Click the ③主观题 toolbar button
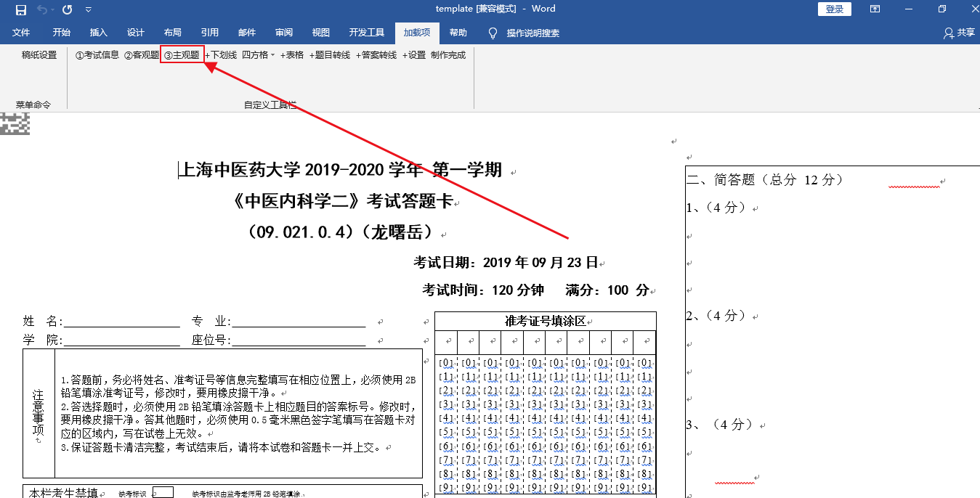 click(x=182, y=55)
